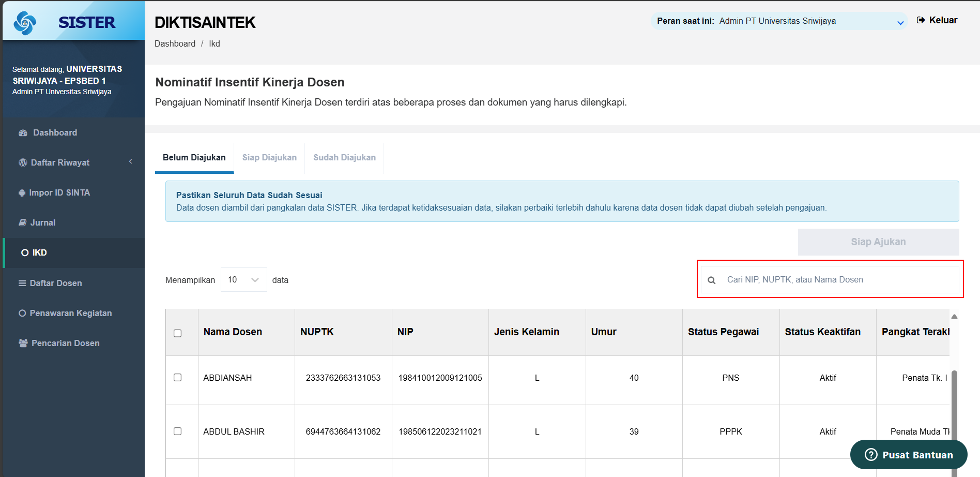Click the PPPK status cell

coord(731,431)
